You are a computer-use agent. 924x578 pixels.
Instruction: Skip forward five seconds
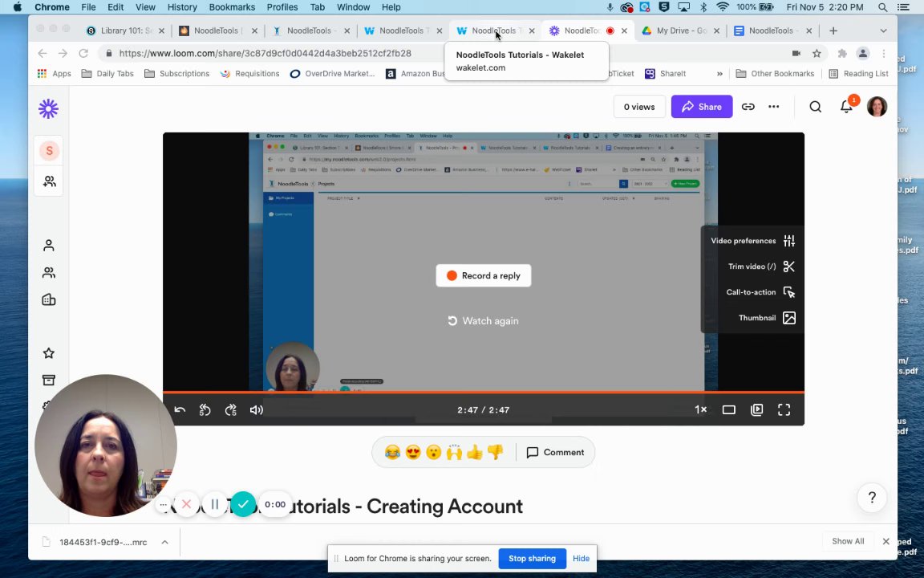[x=230, y=410]
